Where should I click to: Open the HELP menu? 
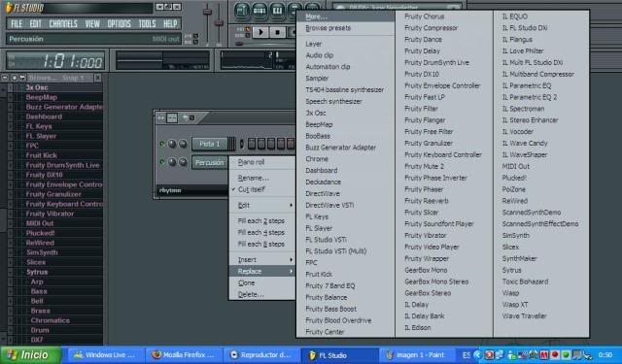coord(170,23)
